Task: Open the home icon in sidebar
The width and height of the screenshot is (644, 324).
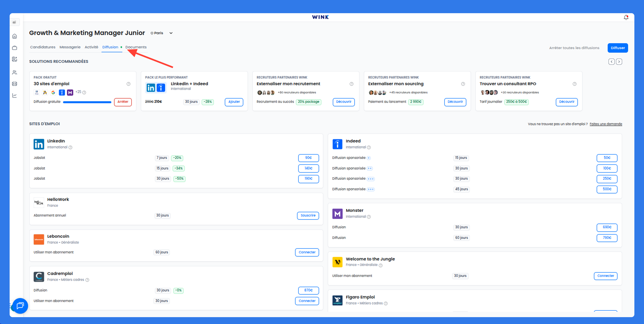Action: pyautogui.click(x=14, y=36)
